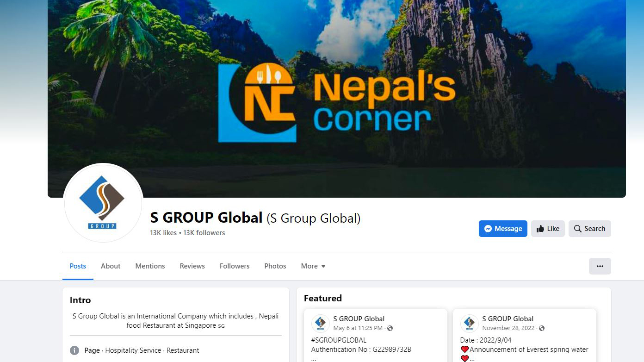Screen dimensions: 644x362
Task: Open the S Group profile picture
Action: (103, 203)
